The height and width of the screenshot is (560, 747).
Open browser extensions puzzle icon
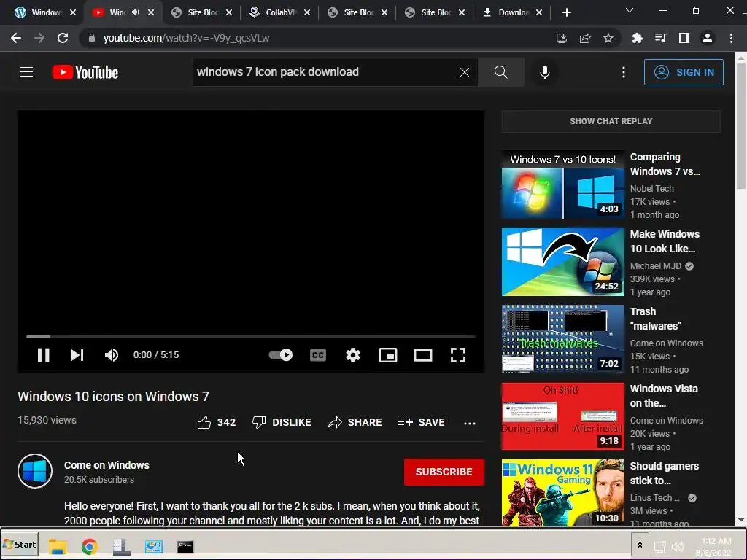coord(637,38)
